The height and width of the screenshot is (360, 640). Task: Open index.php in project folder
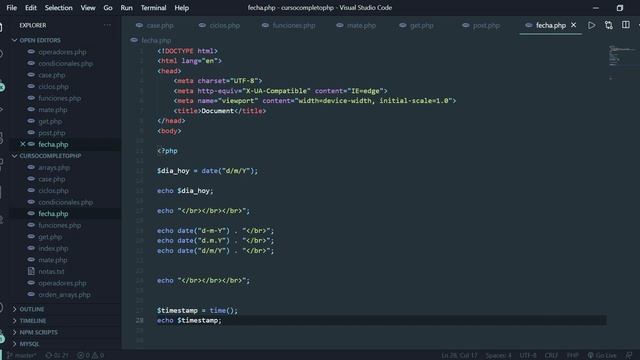pyautogui.click(x=53, y=248)
